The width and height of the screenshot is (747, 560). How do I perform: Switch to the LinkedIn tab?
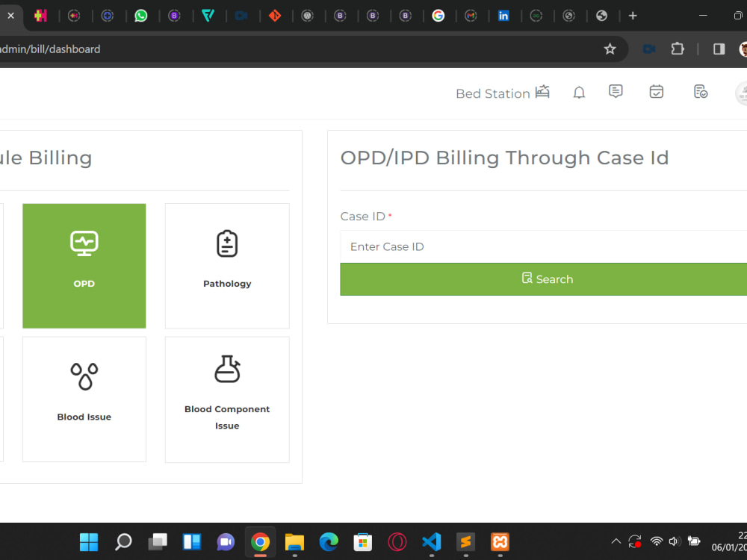click(x=503, y=16)
